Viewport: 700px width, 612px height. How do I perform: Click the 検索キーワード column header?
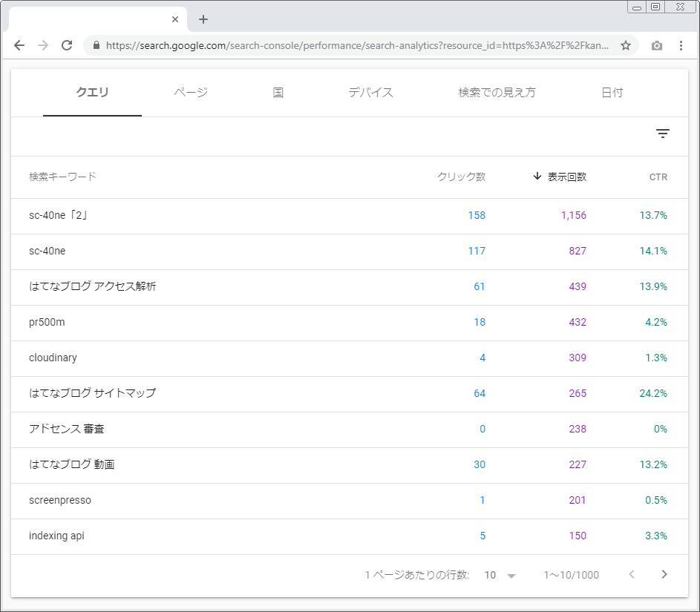pyautogui.click(x=63, y=177)
